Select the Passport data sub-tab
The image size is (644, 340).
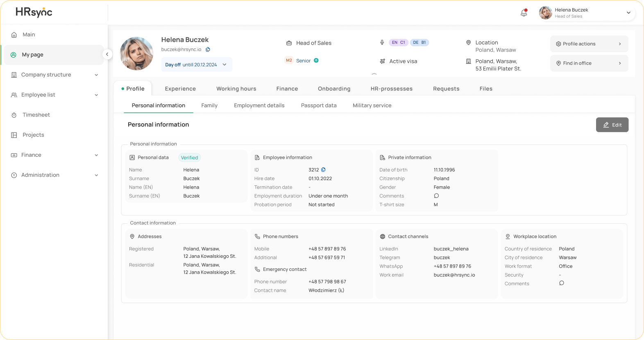[x=319, y=106]
